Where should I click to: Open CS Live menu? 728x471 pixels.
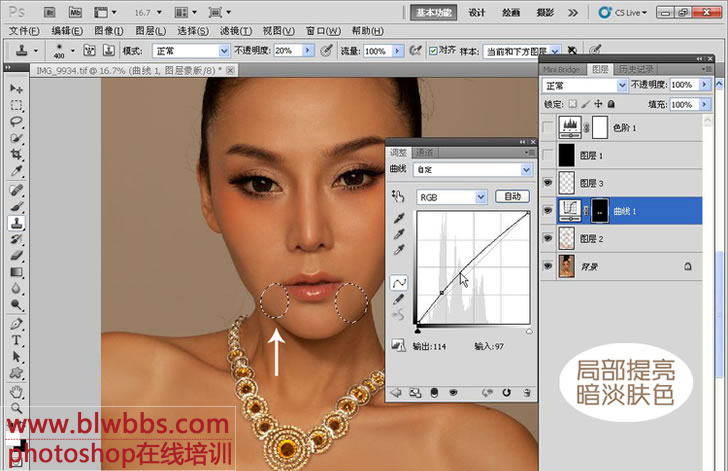624,13
